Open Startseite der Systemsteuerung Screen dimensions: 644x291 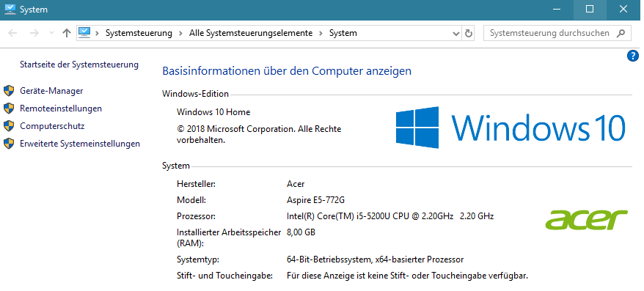click(x=79, y=65)
